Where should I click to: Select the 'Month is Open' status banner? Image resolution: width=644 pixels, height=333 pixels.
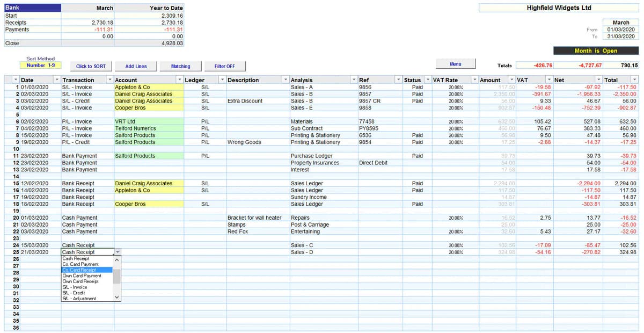(596, 50)
